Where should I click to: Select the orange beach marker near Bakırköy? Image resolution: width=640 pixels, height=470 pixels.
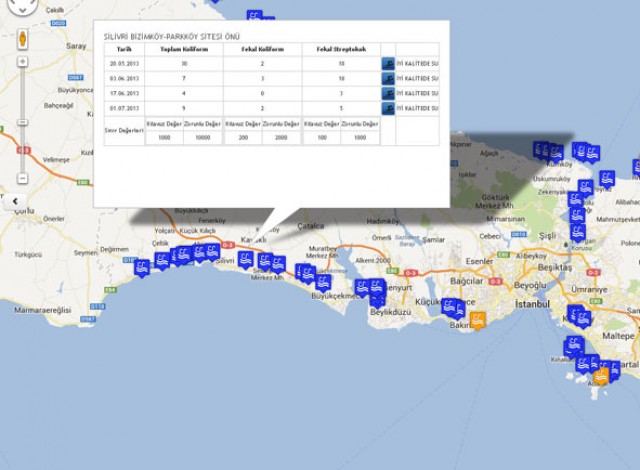click(x=478, y=319)
